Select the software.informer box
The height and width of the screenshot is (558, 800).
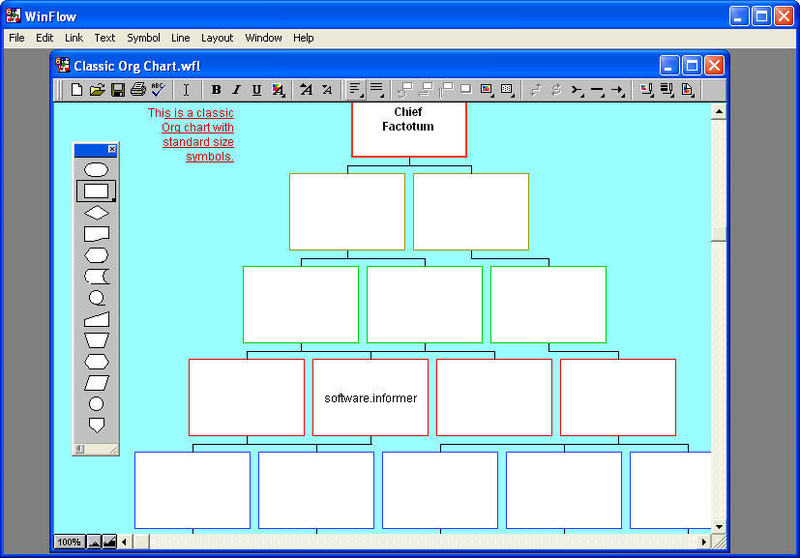370,397
